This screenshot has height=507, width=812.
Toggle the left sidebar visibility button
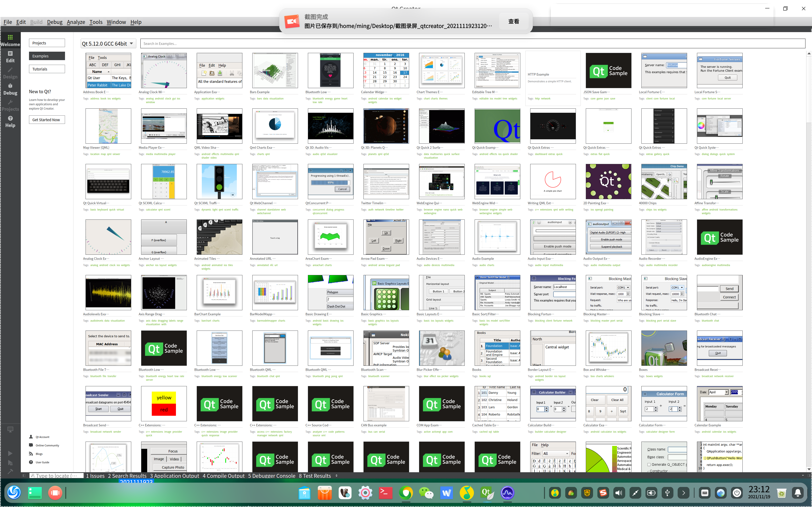click(24, 475)
